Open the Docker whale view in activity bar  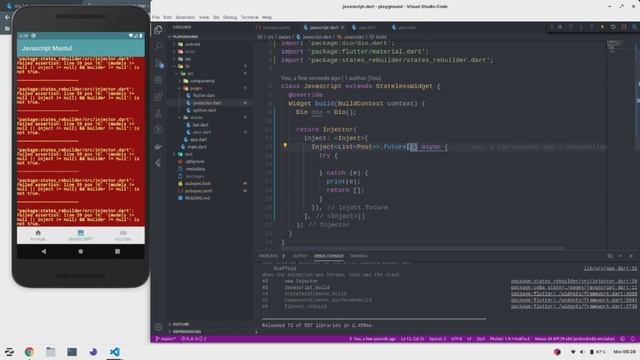coord(158,147)
